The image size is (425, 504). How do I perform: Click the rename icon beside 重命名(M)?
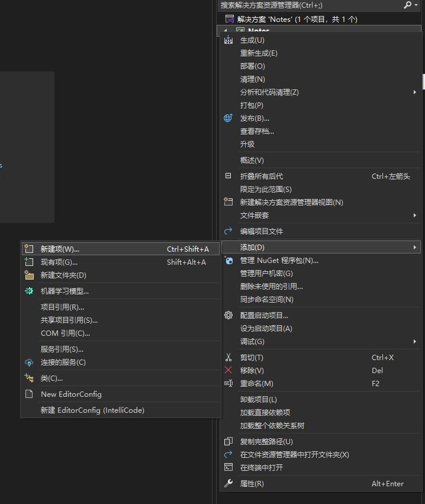(x=228, y=383)
